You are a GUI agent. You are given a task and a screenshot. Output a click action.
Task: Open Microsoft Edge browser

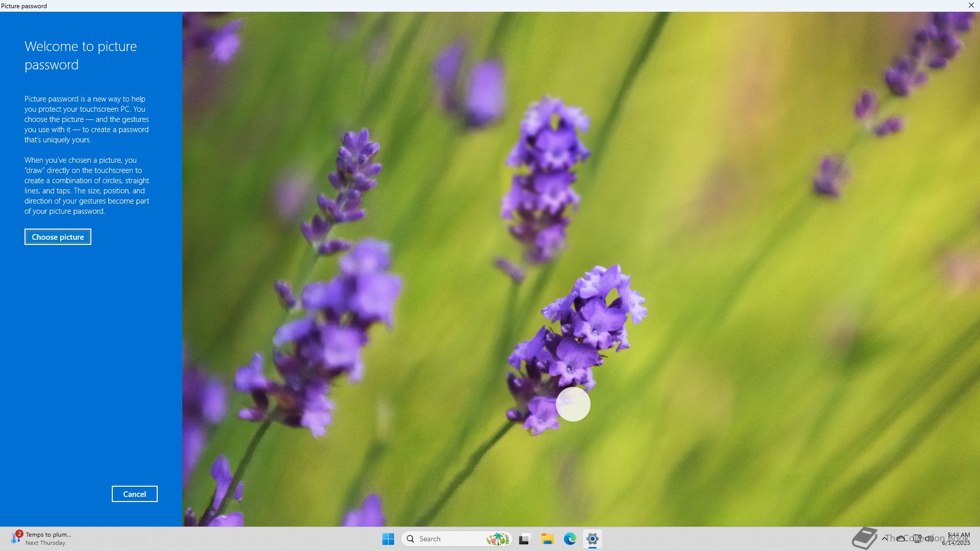tap(570, 539)
